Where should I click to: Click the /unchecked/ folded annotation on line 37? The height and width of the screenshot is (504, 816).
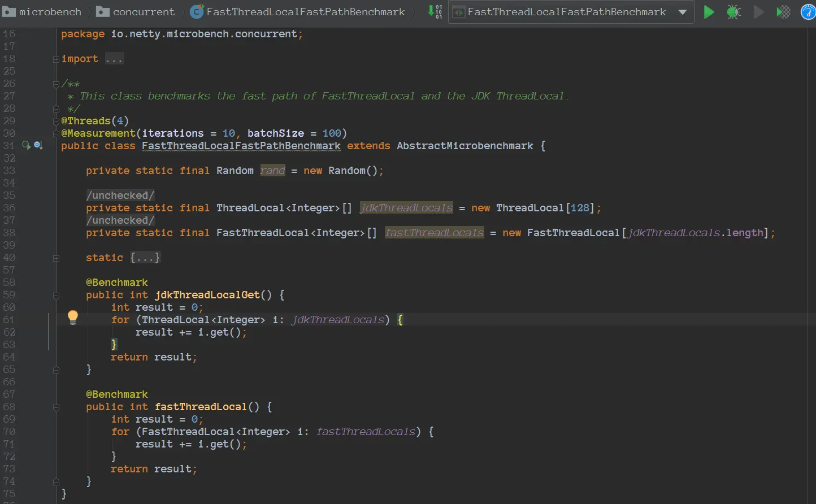coord(120,220)
